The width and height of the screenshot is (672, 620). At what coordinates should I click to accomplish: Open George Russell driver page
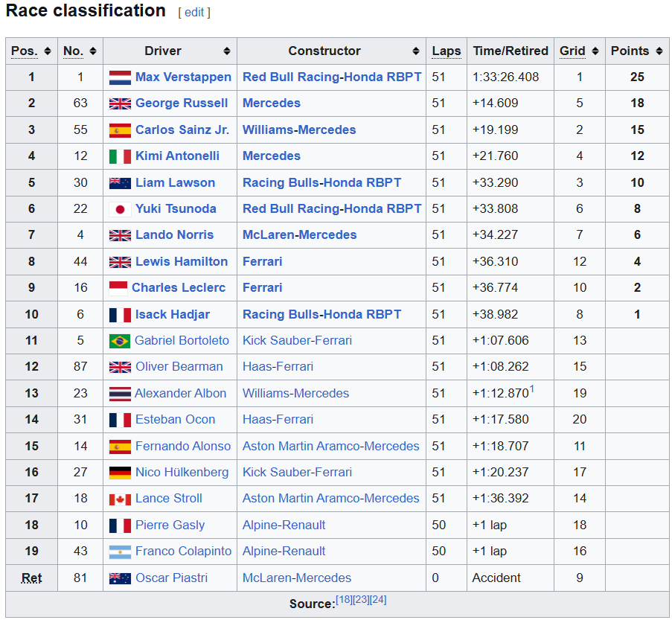182,103
